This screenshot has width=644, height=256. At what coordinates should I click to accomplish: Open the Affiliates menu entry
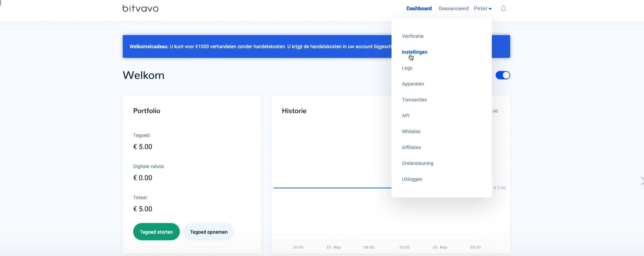[x=411, y=148]
